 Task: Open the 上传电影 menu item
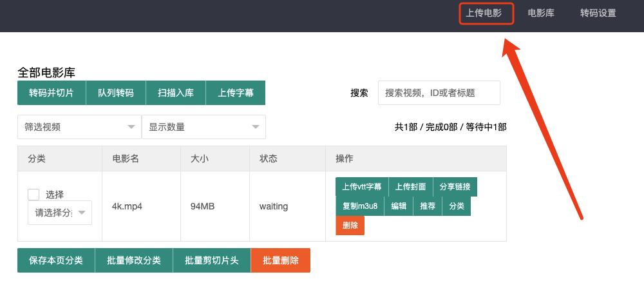pyautogui.click(x=486, y=13)
